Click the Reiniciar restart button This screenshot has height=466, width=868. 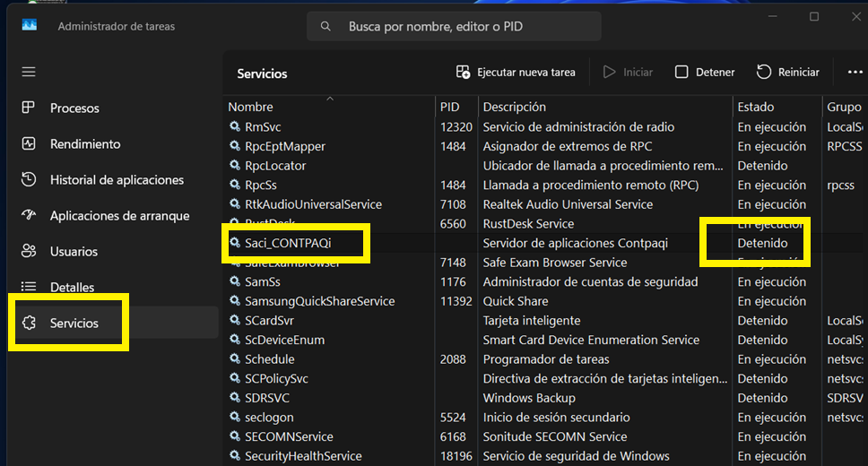click(x=788, y=72)
